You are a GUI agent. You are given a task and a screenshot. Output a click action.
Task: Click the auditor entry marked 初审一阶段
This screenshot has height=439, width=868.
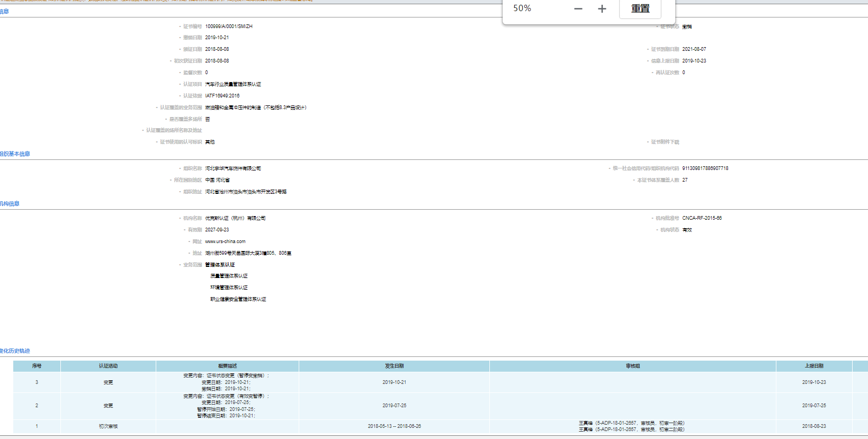[632, 423]
